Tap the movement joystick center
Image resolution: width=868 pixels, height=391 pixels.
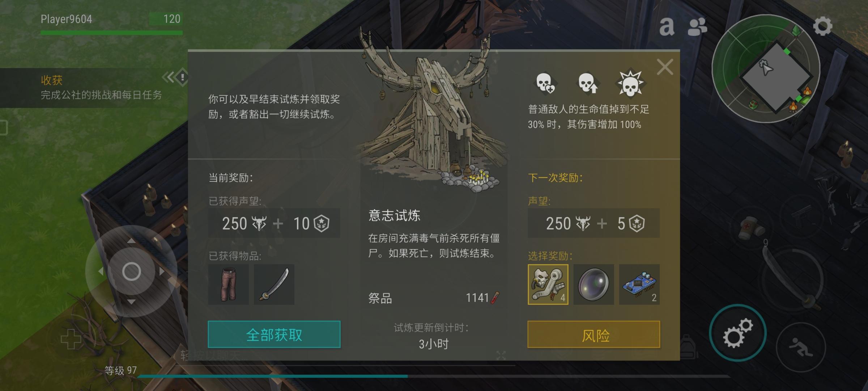(131, 271)
